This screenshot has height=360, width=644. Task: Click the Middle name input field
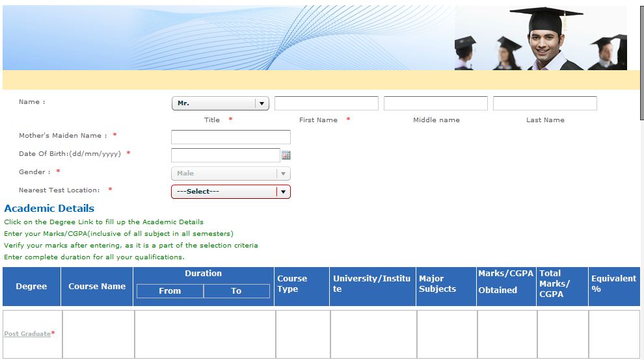tap(436, 103)
